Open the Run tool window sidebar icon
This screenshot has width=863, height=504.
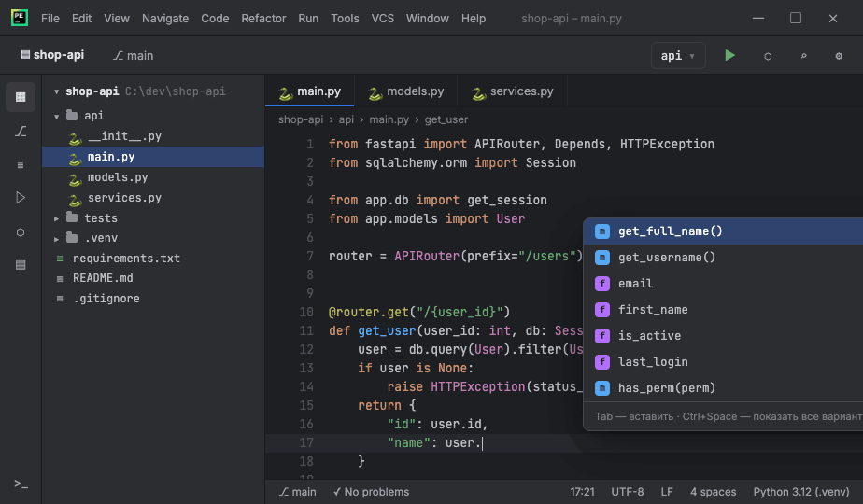click(21, 198)
